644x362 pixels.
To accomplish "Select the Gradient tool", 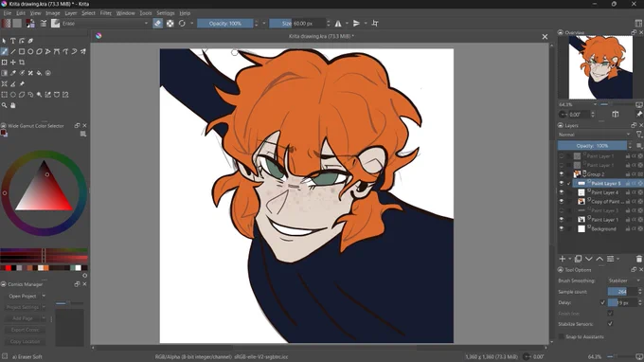I will [x=4, y=73].
